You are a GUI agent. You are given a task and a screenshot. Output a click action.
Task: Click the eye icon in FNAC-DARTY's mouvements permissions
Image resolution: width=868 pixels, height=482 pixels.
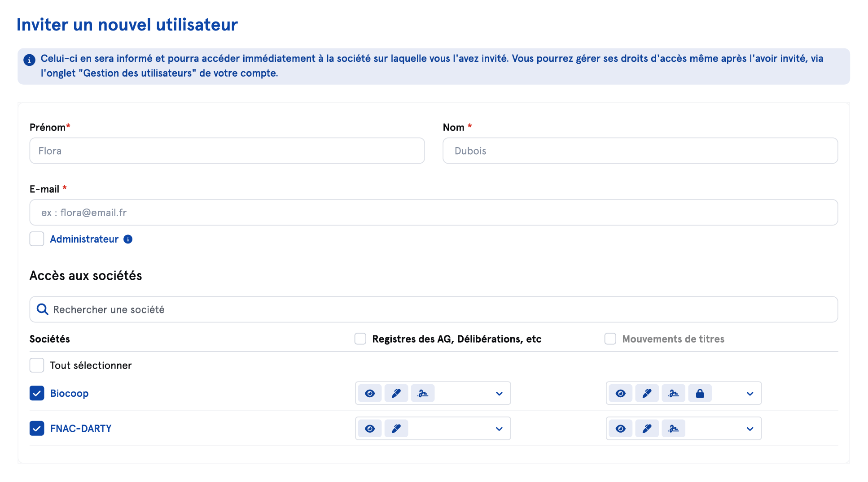coord(620,429)
